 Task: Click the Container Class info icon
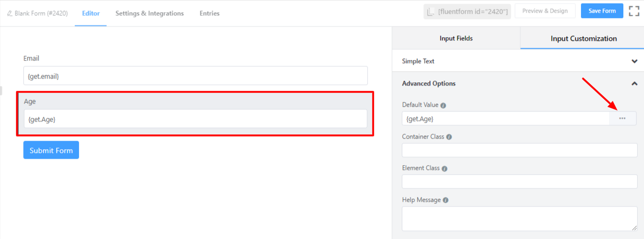pos(449,137)
